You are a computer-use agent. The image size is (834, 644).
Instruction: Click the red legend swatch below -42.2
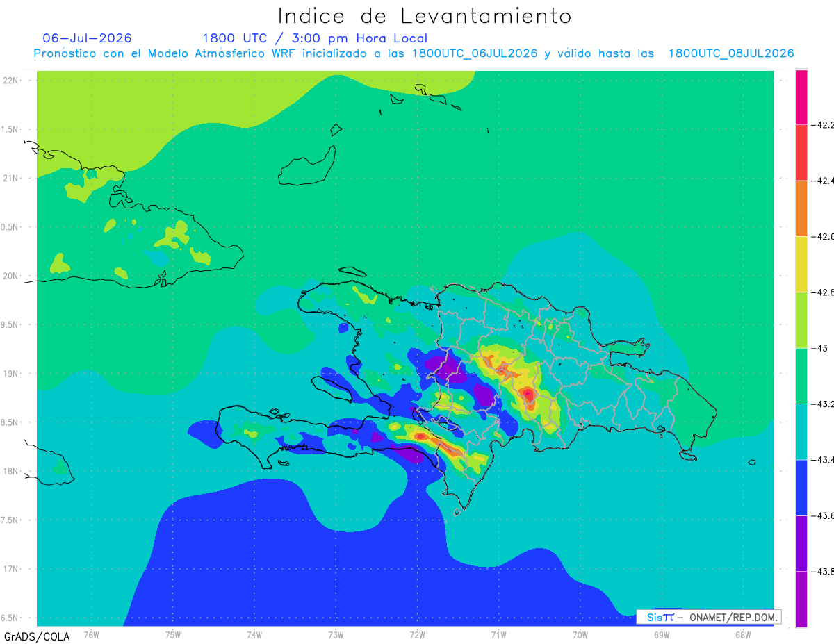point(801,153)
